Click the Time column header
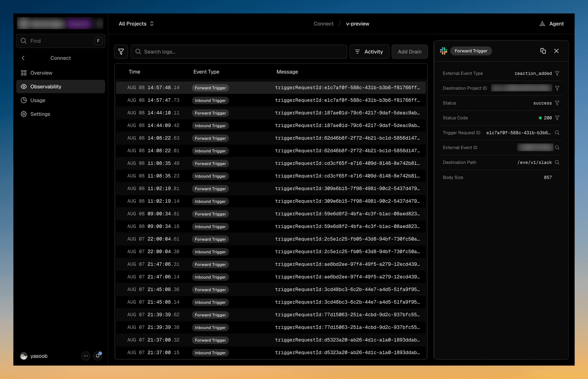This screenshot has width=588, height=379. coord(134,72)
